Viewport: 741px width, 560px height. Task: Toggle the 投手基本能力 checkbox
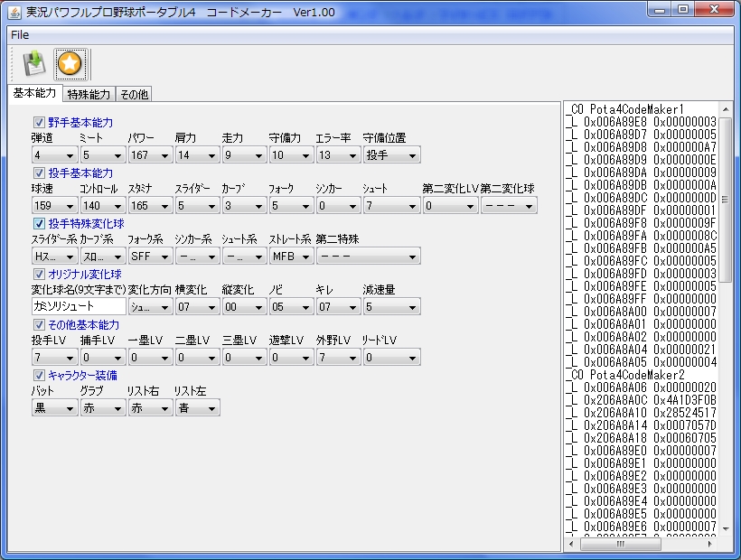(x=39, y=173)
